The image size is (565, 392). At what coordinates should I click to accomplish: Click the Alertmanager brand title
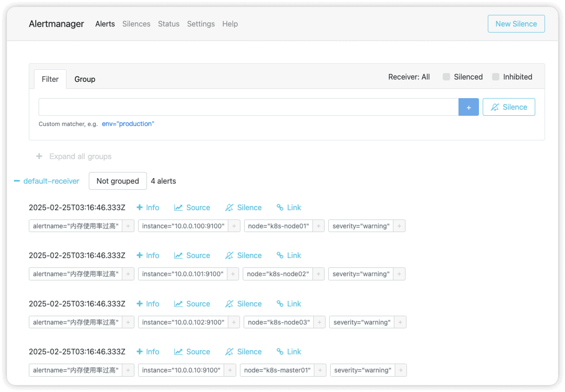pyautogui.click(x=56, y=24)
